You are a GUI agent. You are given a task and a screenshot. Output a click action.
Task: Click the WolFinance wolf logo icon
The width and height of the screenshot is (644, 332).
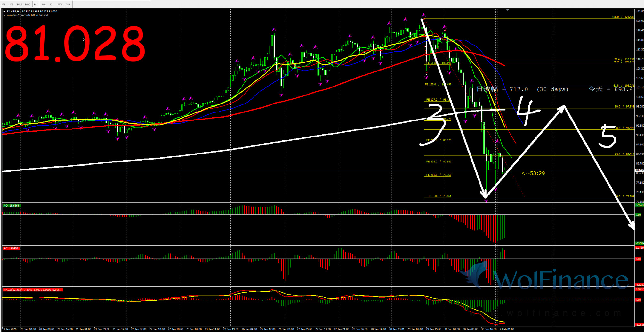tap(475, 276)
